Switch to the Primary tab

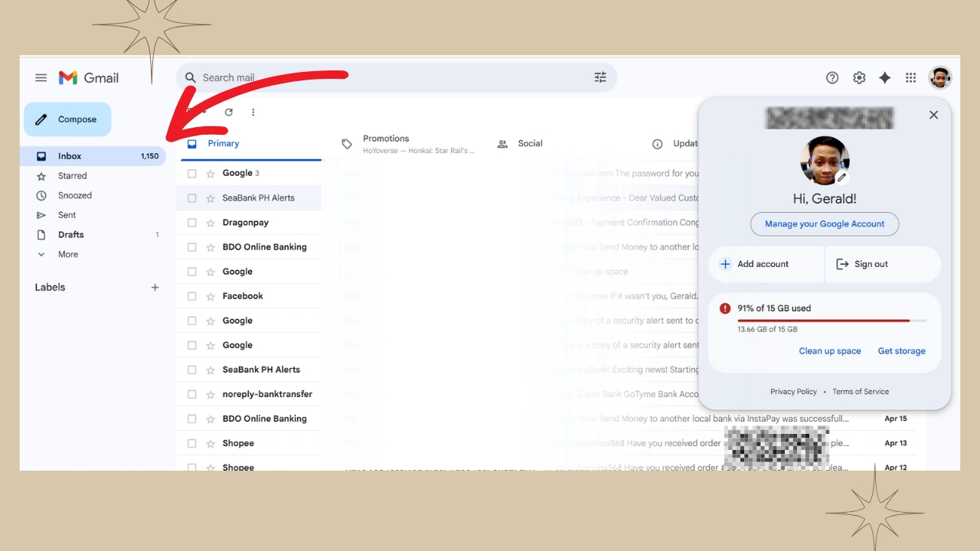click(x=251, y=144)
